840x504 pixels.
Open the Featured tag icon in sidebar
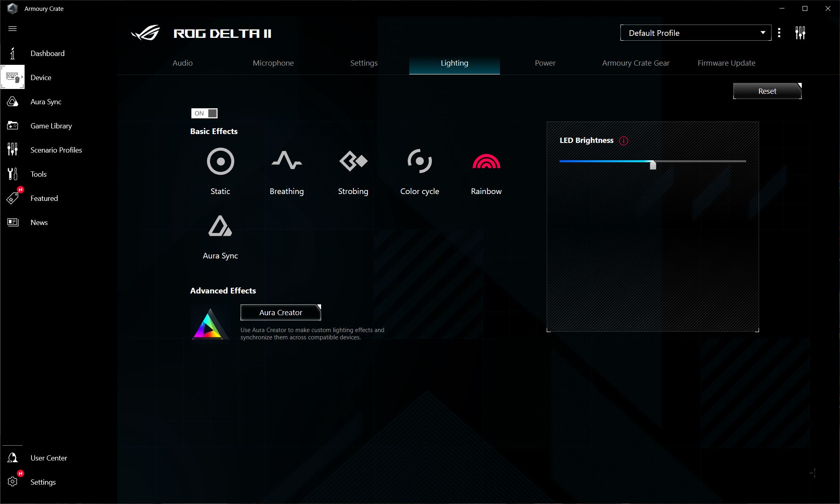12,198
